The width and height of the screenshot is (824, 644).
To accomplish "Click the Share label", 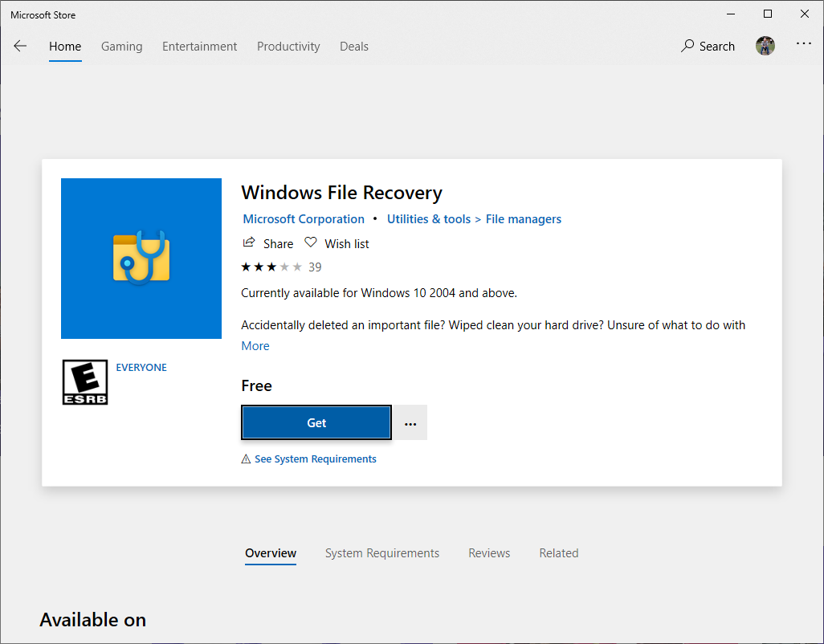I will point(279,244).
